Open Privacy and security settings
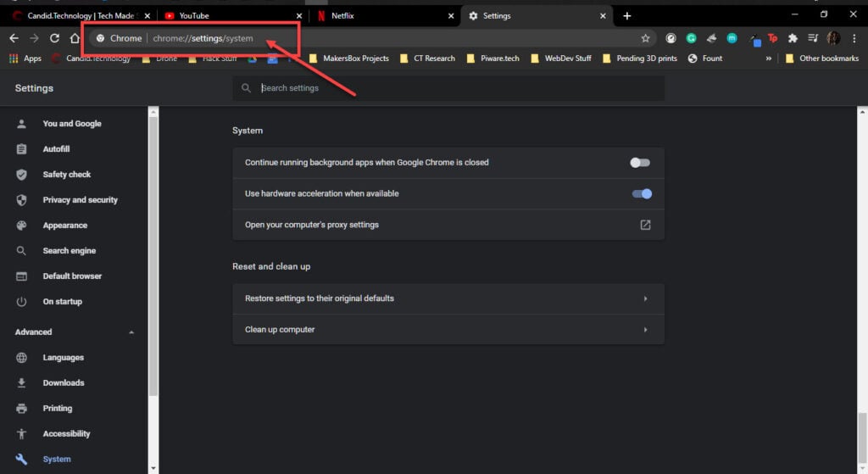The width and height of the screenshot is (868, 474). (x=80, y=200)
